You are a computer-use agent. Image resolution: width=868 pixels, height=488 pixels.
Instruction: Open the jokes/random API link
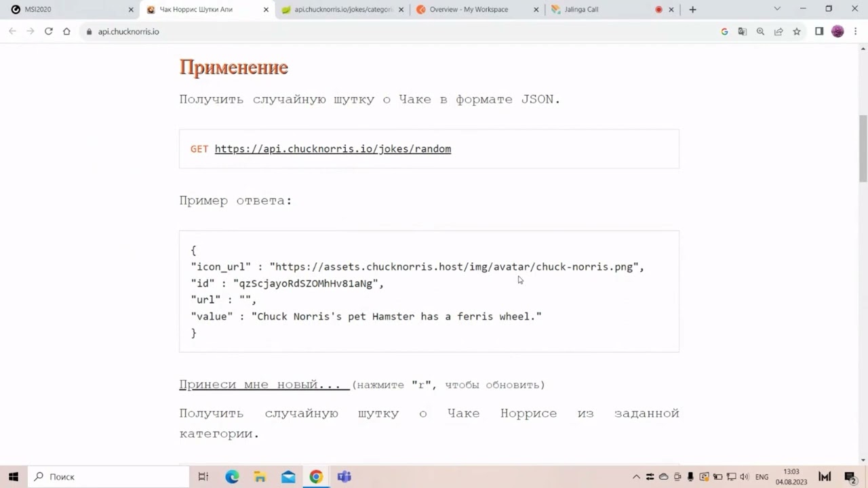333,149
